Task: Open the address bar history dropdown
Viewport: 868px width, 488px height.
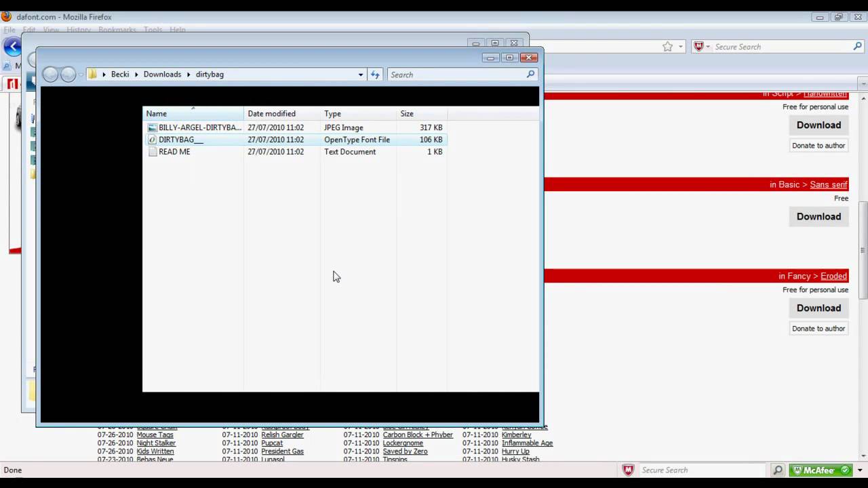Action: pyautogui.click(x=361, y=75)
